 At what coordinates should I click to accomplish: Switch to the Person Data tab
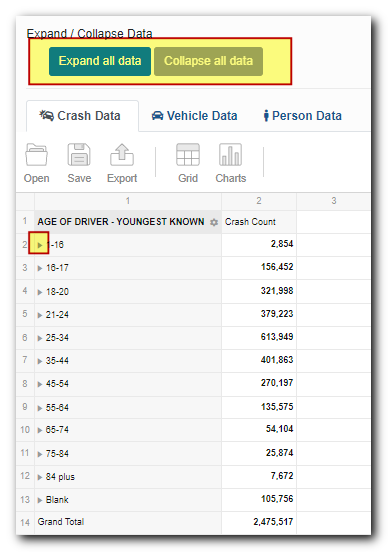click(x=303, y=115)
